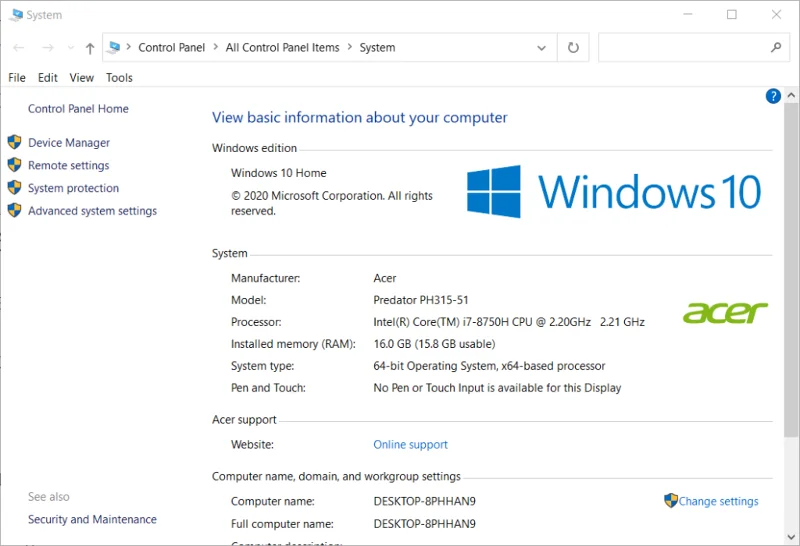The image size is (800, 546).
Task: Click the Computer name value DESKTOP-8PHHAN9
Action: [424, 501]
